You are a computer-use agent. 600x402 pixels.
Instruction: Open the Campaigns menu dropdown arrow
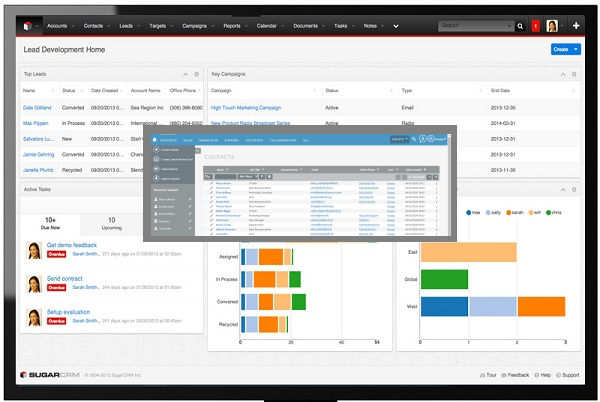click(212, 26)
